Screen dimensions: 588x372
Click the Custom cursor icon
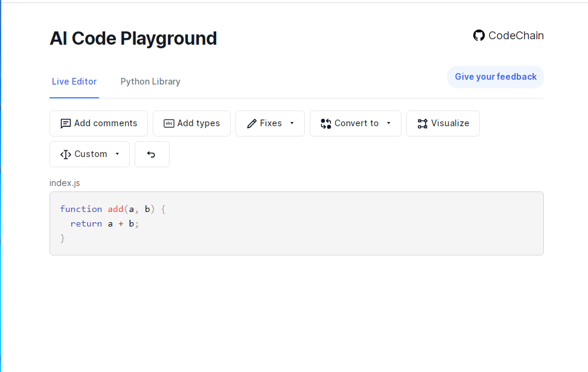coord(65,154)
